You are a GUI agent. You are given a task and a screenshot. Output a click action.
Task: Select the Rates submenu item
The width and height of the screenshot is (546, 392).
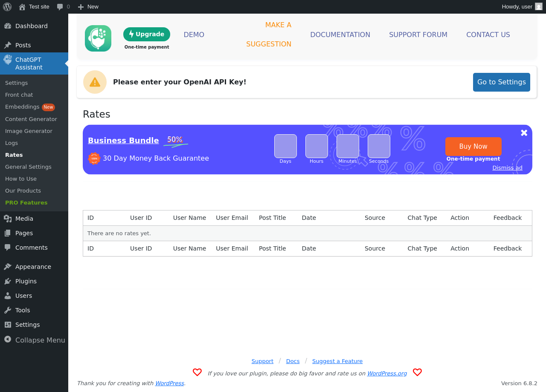(14, 155)
